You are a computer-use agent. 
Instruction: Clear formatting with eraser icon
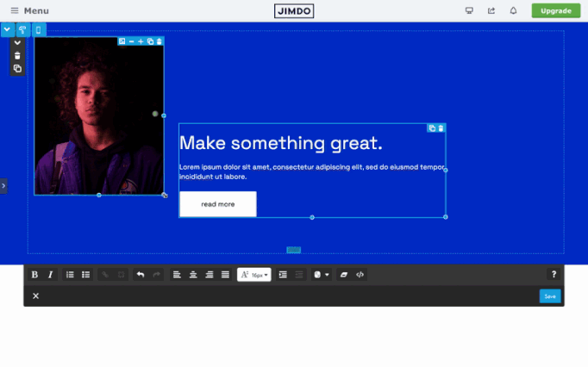coord(343,275)
